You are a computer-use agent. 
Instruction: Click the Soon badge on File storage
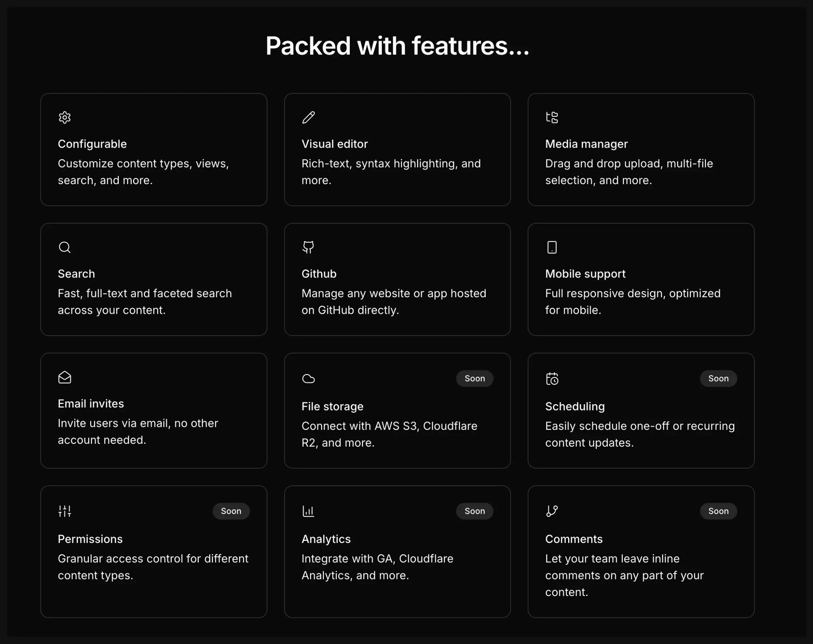click(x=475, y=379)
